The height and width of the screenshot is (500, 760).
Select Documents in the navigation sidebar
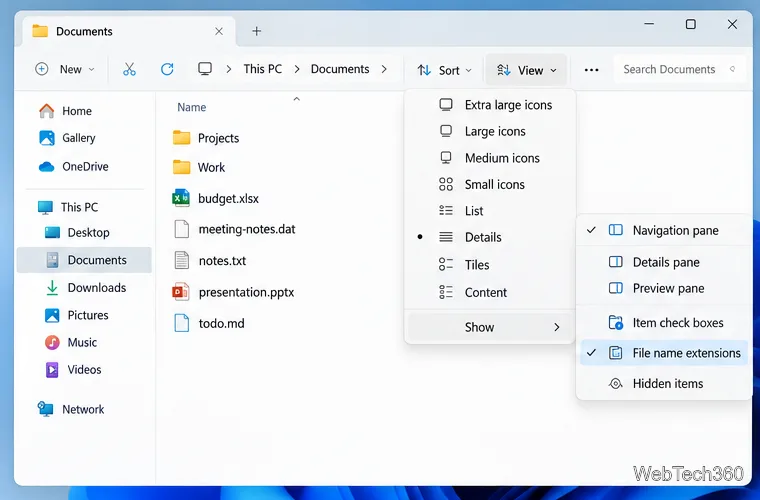(x=85, y=260)
